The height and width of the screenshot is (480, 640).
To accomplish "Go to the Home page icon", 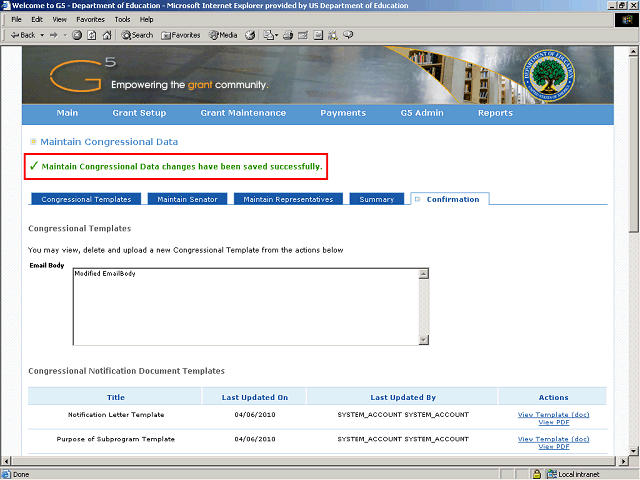I will point(107,35).
